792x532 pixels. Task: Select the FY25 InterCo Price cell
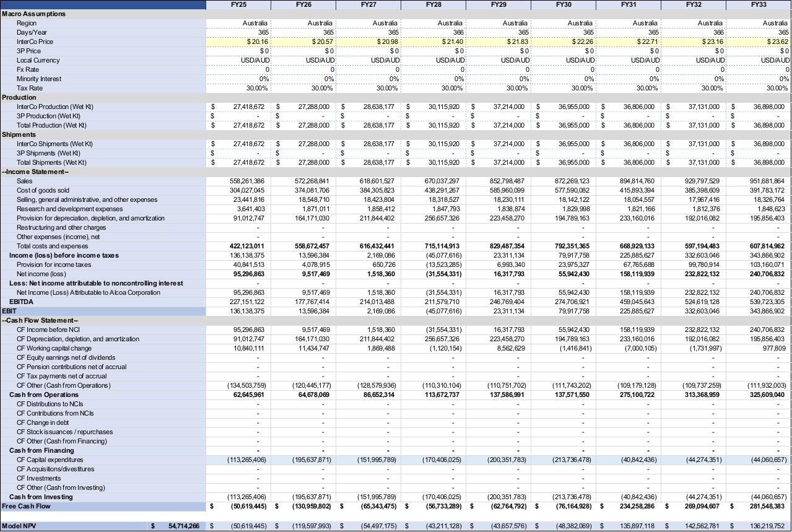point(238,41)
